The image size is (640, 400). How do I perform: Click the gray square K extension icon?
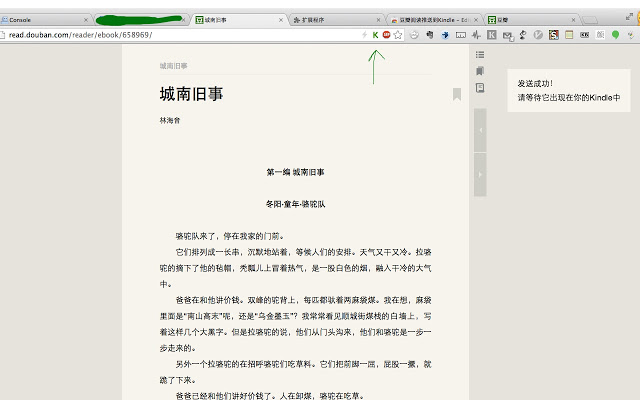[x=492, y=35]
